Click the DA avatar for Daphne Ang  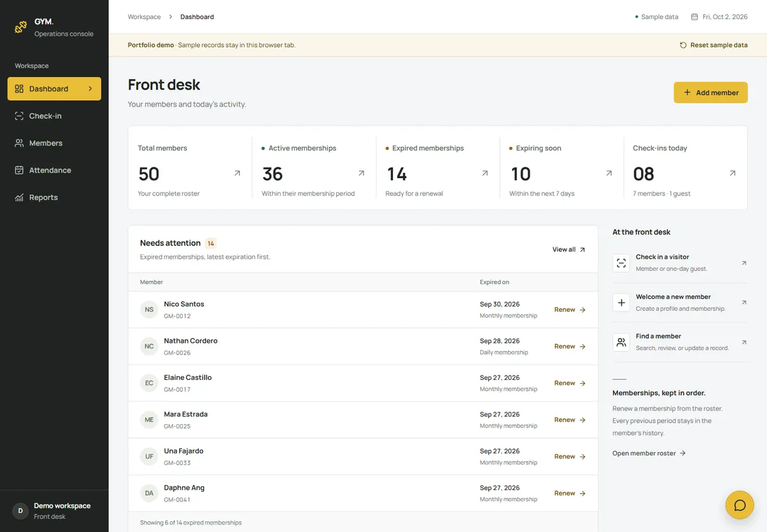pos(149,493)
